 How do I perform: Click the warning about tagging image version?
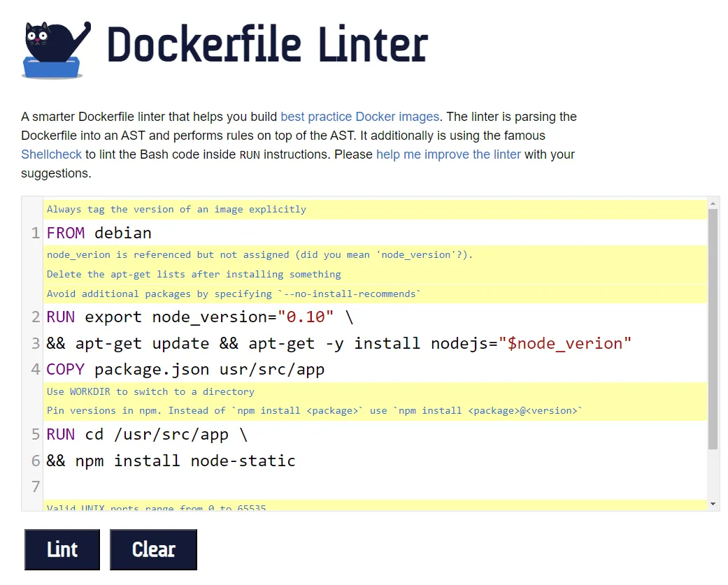(375, 209)
